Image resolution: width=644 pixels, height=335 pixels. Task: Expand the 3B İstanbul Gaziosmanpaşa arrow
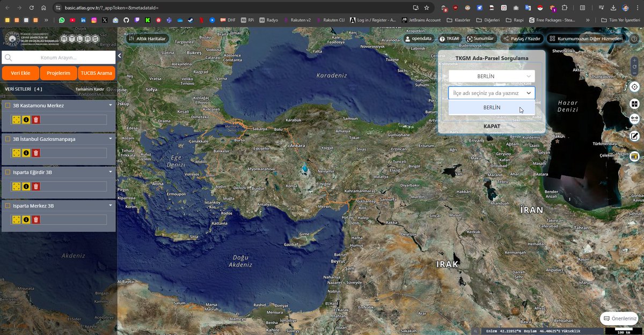(x=111, y=138)
